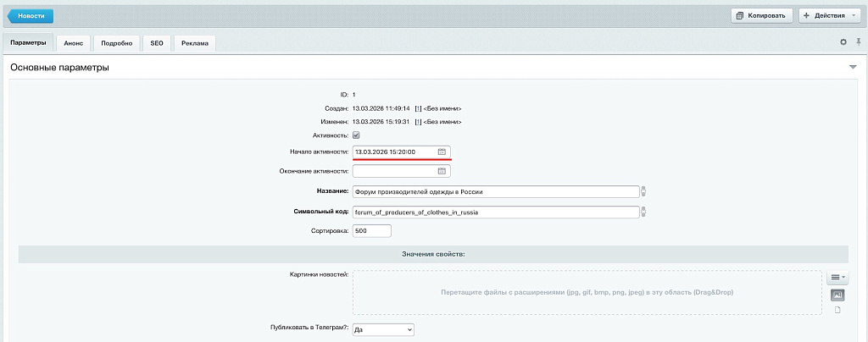Open the file upload options menu
Viewport: 868px width, 342px height.
coord(837,278)
